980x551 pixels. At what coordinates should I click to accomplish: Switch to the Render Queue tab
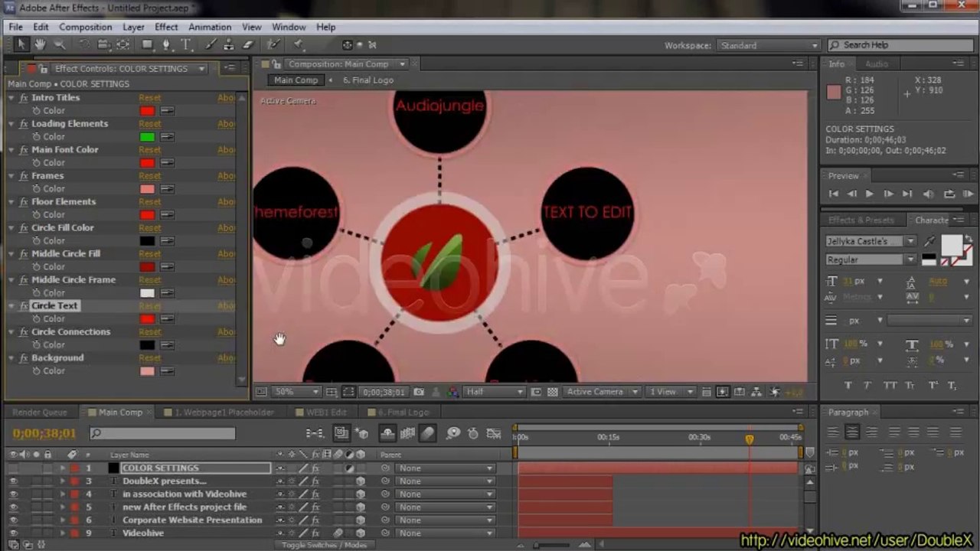click(40, 412)
